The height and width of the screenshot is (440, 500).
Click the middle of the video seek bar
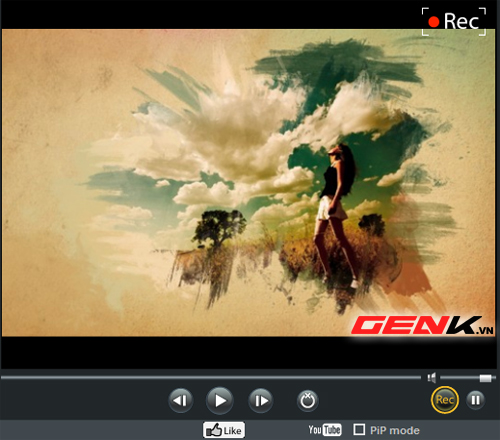tap(211, 378)
